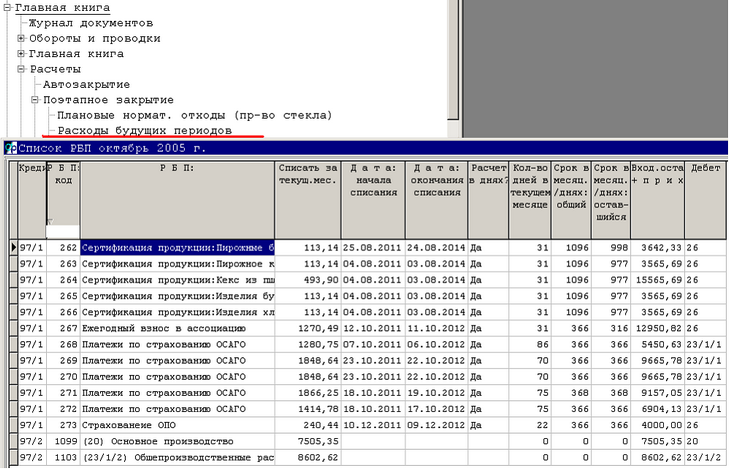Screen dimensions: 729x469
Task: Collapse the root Главная книга tree node
Action: pyautogui.click(x=7, y=7)
